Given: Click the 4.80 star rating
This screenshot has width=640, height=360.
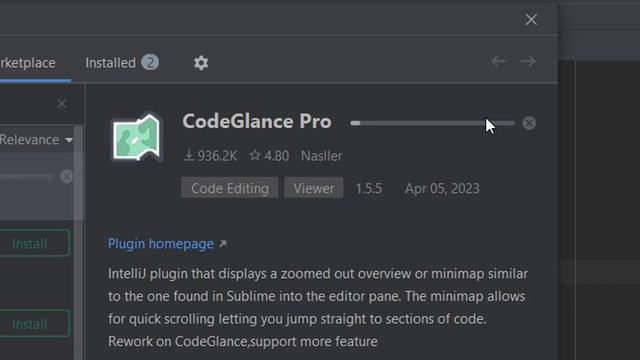Looking at the screenshot, I should 269,156.
